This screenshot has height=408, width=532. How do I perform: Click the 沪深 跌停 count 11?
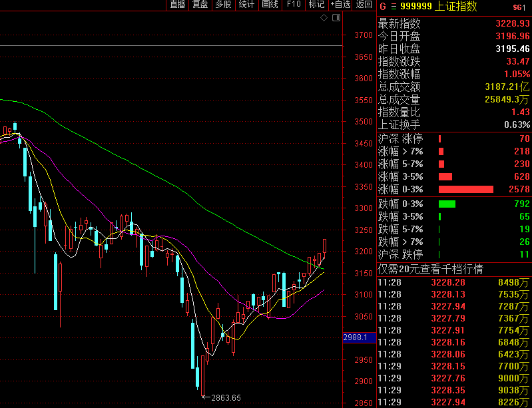click(525, 254)
